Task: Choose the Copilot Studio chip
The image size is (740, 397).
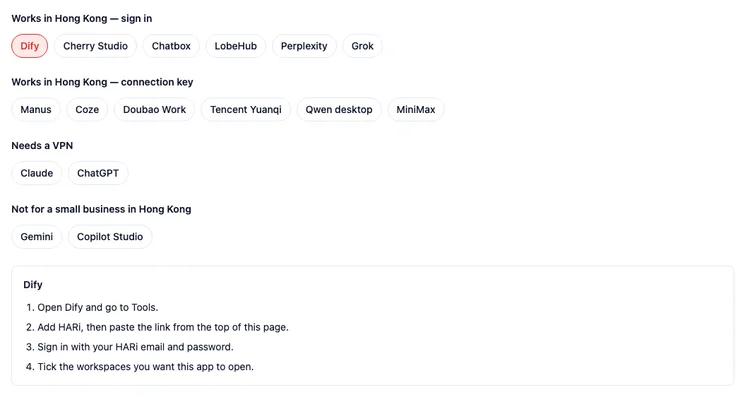Action: point(110,237)
